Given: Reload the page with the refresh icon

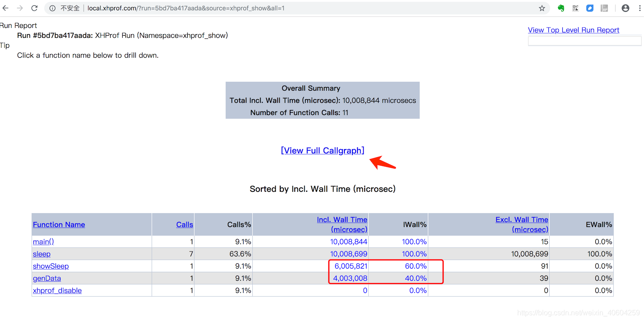Looking at the screenshot, I should point(34,8).
